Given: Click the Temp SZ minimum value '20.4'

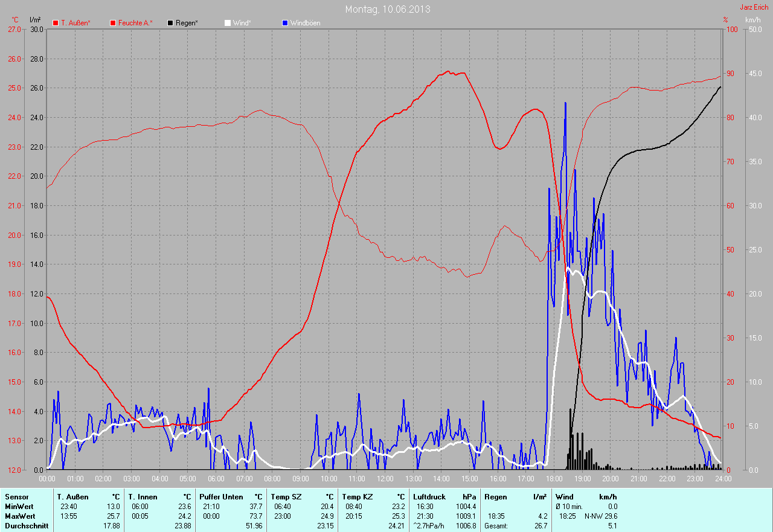Looking at the screenshot, I should coord(327,507).
